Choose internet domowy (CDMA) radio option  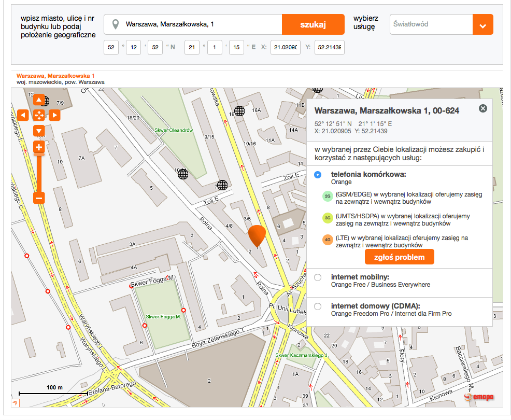(318, 306)
